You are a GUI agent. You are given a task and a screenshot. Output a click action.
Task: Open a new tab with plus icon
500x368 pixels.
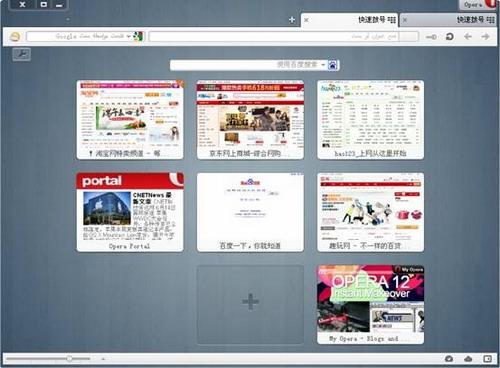coord(292,20)
